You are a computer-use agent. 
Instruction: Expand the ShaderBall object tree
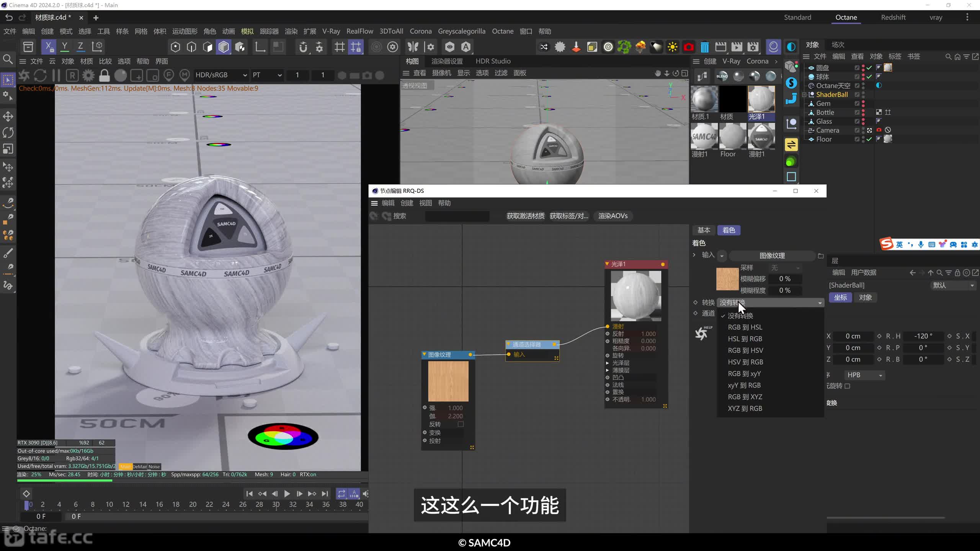click(x=804, y=95)
